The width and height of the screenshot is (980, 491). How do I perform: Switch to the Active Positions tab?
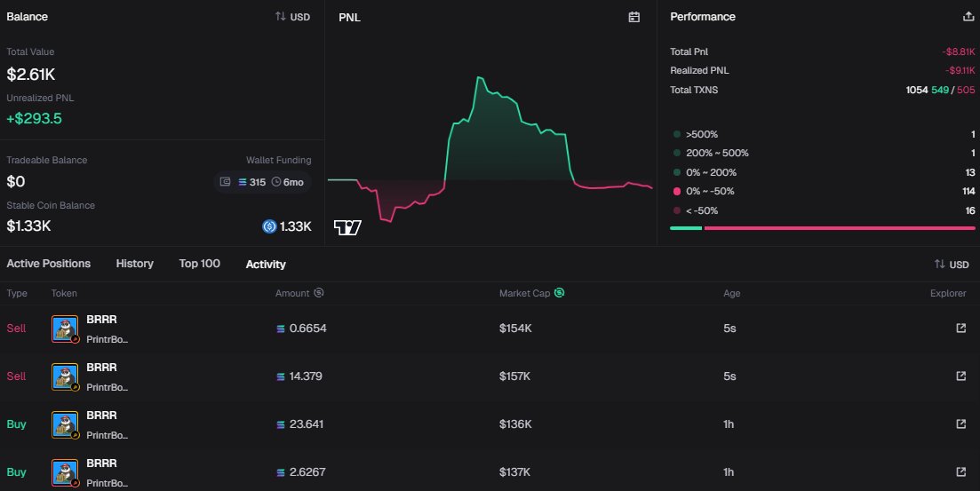coord(49,264)
